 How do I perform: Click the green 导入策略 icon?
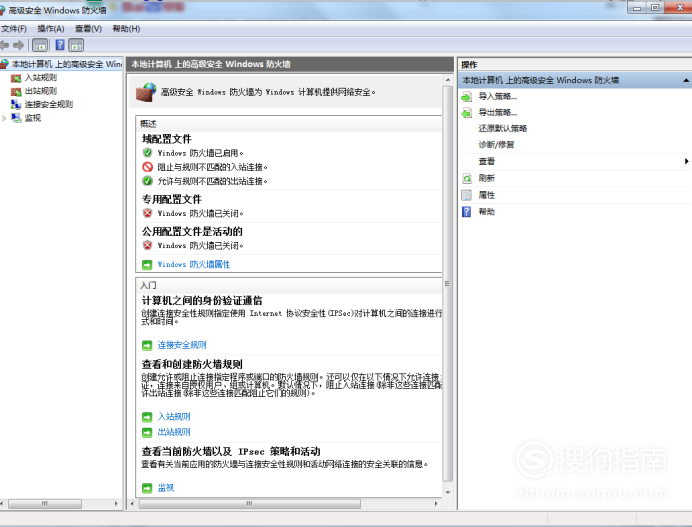pos(466,97)
